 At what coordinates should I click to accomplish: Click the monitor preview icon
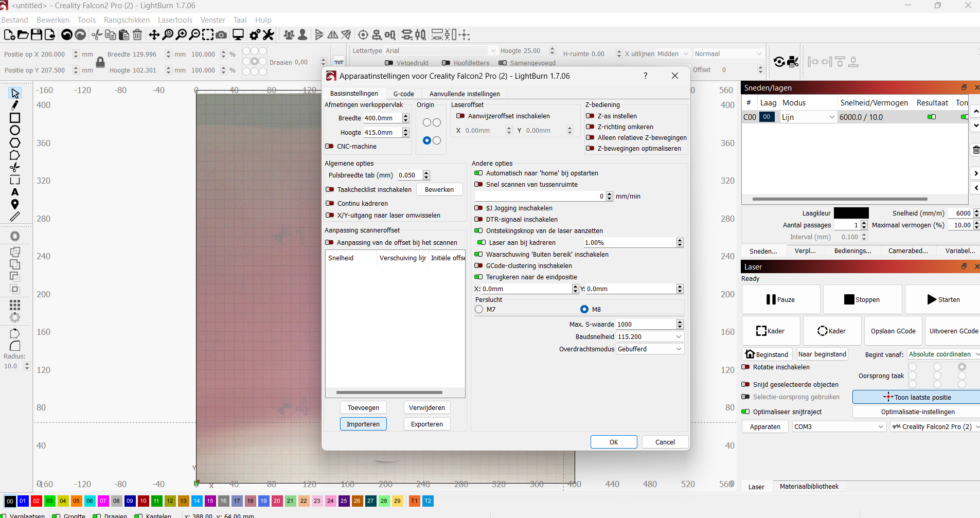238,34
